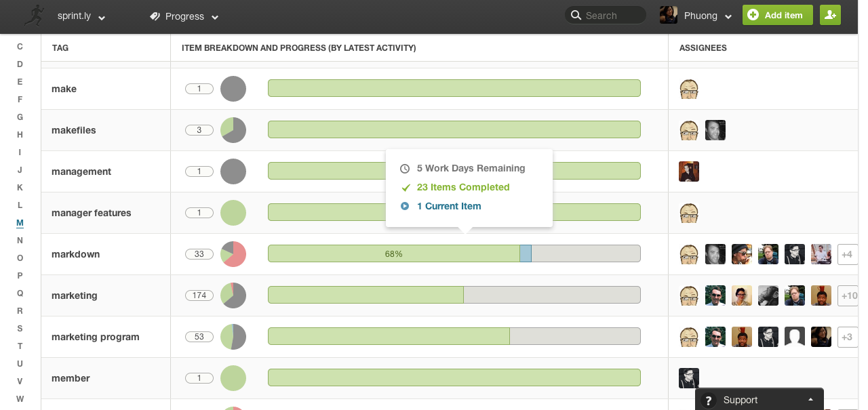Image resolution: width=868 pixels, height=410 pixels.
Task: Click the marketing tag pie chart
Action: click(233, 295)
